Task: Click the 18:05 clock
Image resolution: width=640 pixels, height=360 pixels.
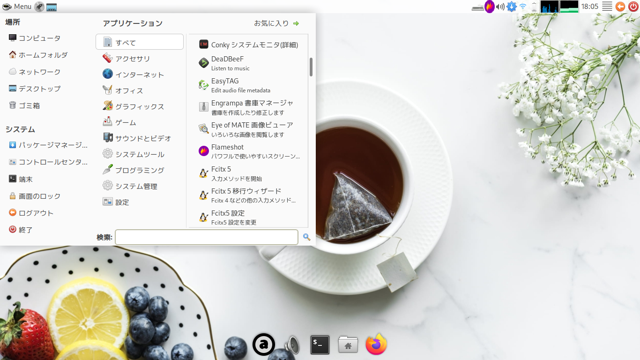Action: pyautogui.click(x=589, y=7)
